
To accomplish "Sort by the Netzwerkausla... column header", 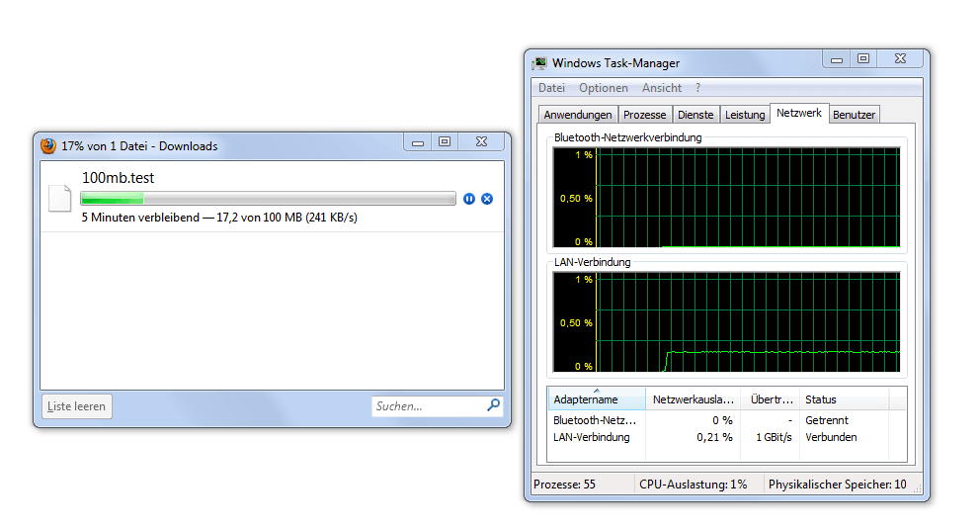I will 694,399.
